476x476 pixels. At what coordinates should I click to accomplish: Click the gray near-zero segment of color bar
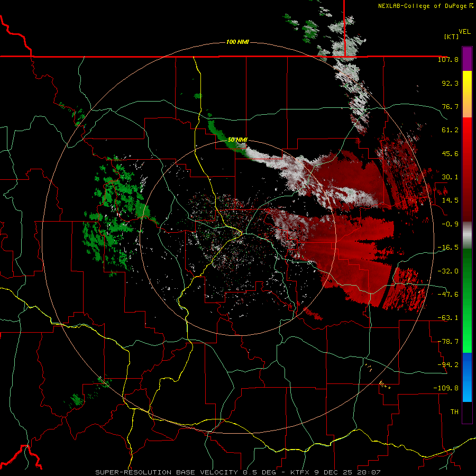point(467,235)
